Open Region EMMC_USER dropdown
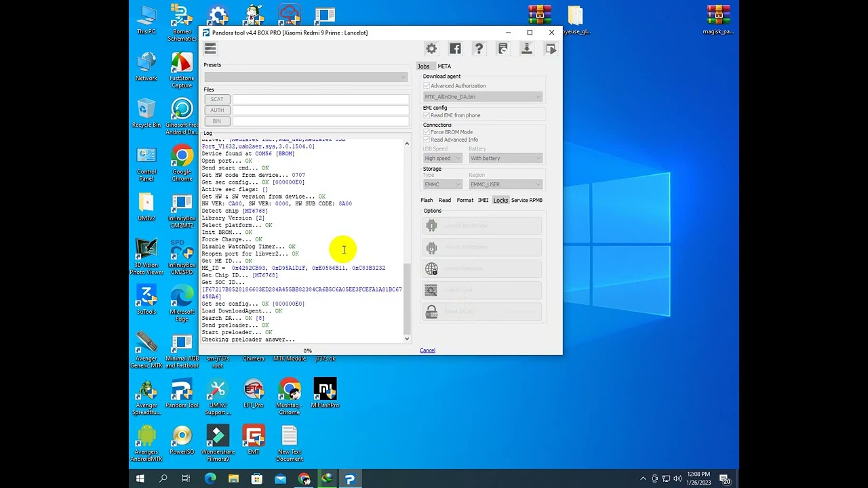Image resolution: width=868 pixels, height=488 pixels. [506, 184]
